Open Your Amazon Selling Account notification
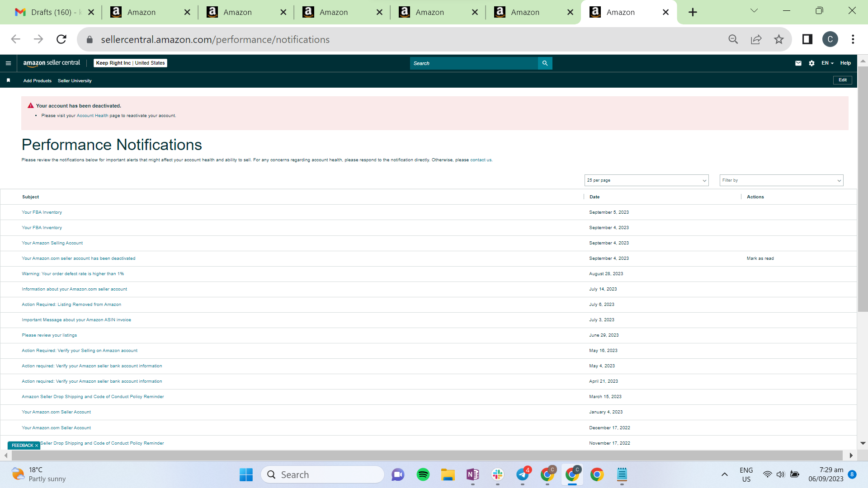868x488 pixels. click(x=52, y=243)
